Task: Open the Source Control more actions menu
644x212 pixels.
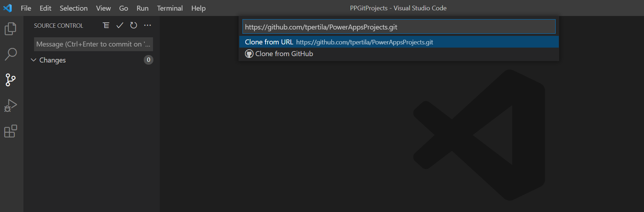Action: point(147,25)
